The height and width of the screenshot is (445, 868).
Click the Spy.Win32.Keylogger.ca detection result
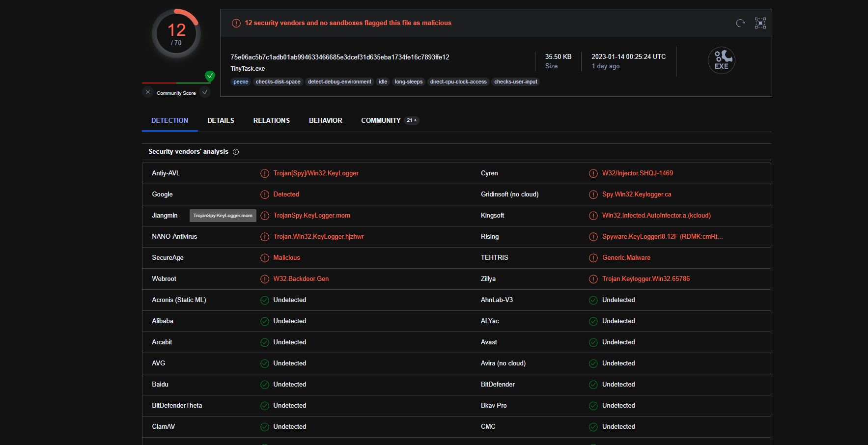(637, 195)
